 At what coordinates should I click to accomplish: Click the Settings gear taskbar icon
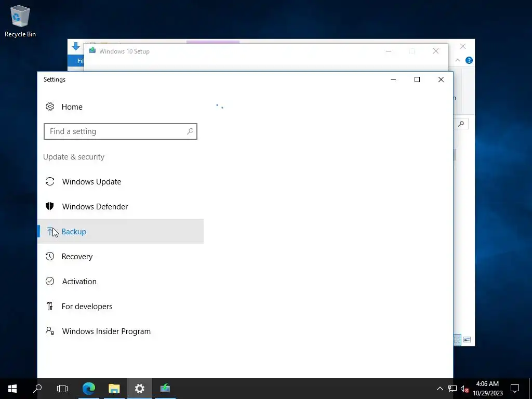point(139,389)
